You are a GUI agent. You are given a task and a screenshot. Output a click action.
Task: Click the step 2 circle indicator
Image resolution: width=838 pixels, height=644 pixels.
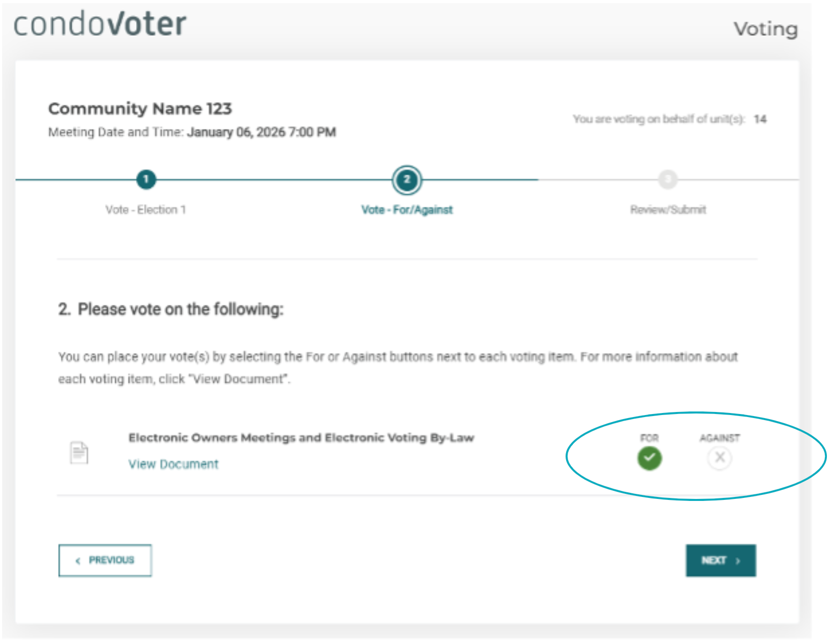click(407, 180)
